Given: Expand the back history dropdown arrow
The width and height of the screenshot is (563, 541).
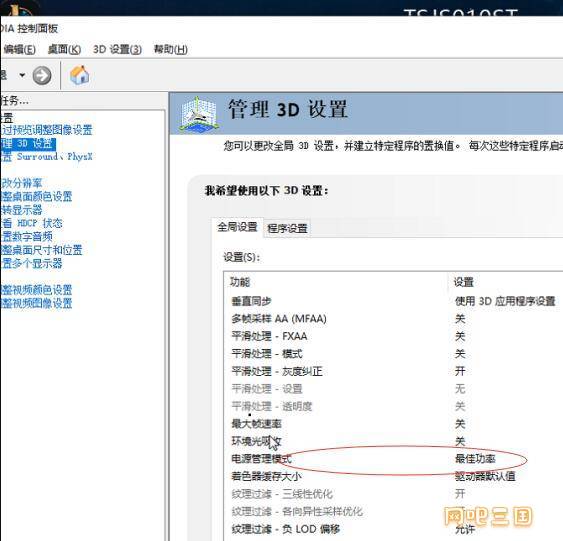Looking at the screenshot, I should point(22,75).
